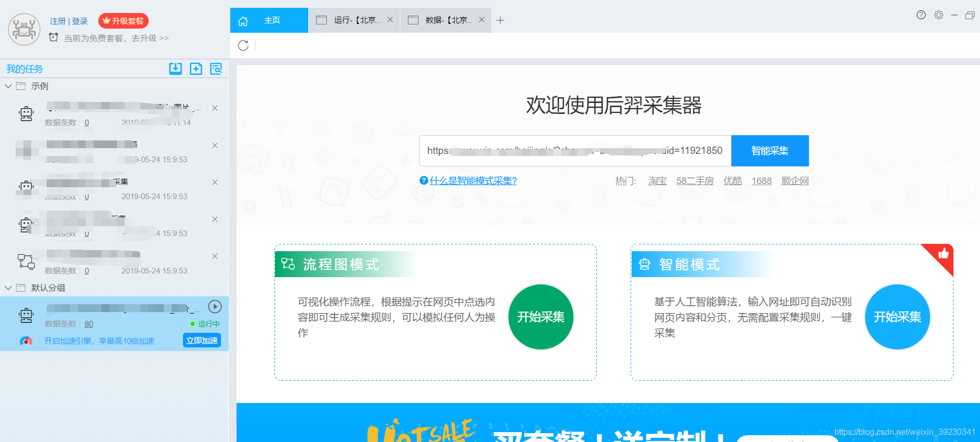
Task: Click the robot avatar profile icon
Action: click(x=24, y=30)
